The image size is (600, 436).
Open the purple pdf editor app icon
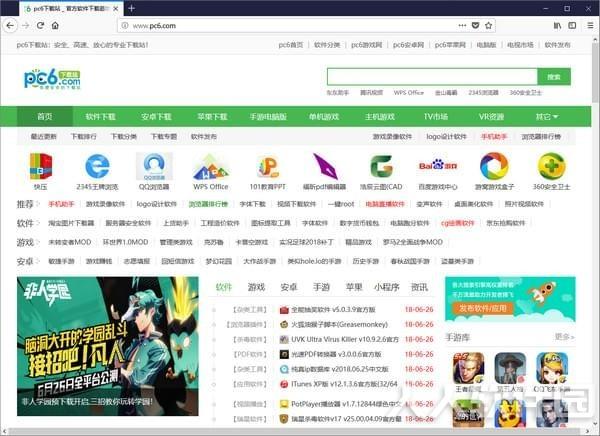(x=325, y=166)
